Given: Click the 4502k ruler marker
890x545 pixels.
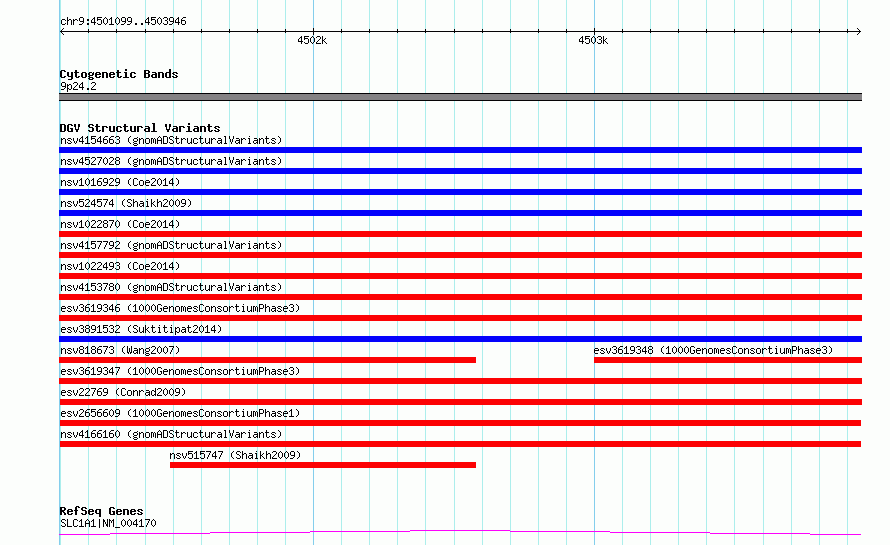Looking at the screenshot, I should click(x=312, y=40).
